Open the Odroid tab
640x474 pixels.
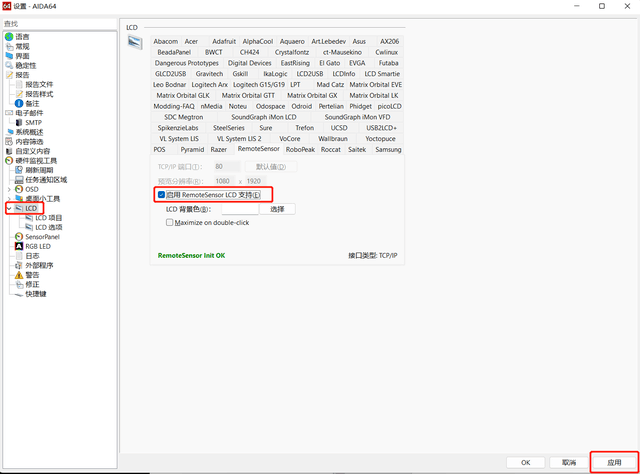302,106
